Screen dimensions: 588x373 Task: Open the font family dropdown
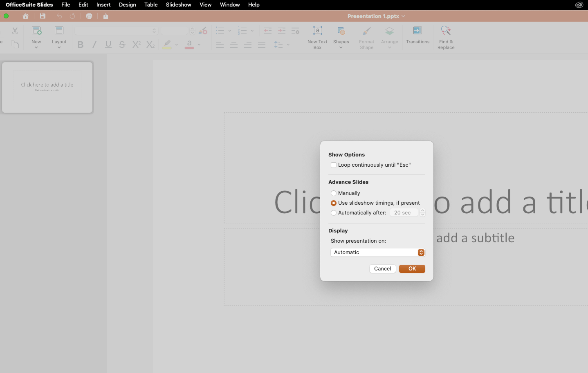click(x=116, y=30)
